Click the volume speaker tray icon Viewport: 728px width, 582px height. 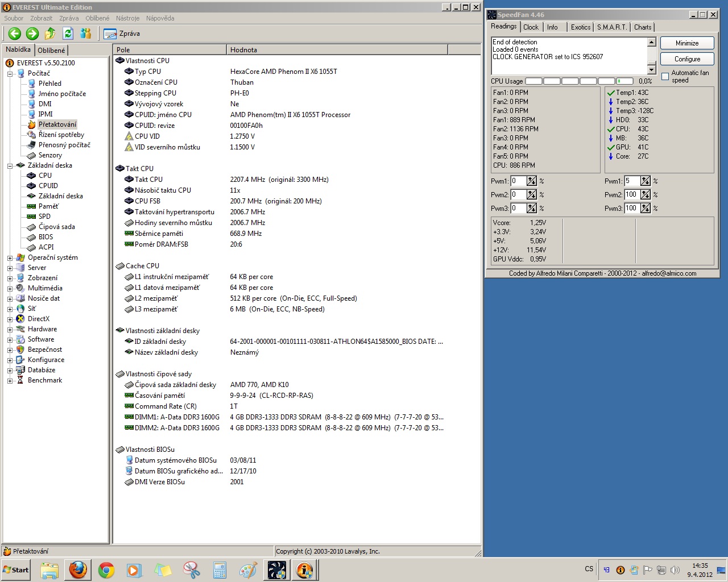tap(675, 570)
